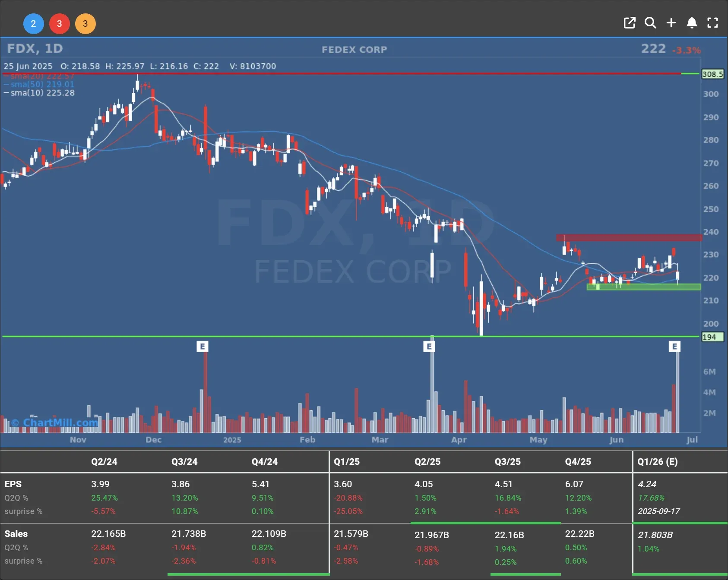Click the Q2/24 column header
The height and width of the screenshot is (580, 728).
[x=104, y=462]
